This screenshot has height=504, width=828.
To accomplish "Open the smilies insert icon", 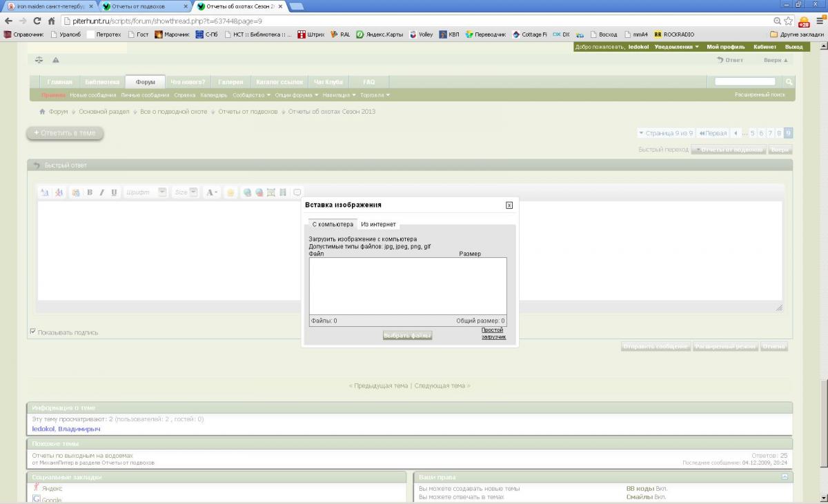I will click(x=230, y=192).
